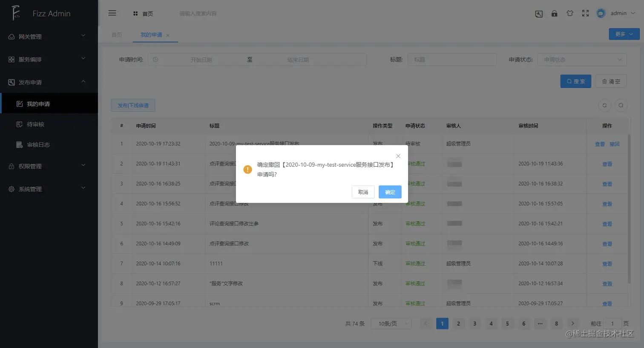Select 审核日志 in sidebar
Screen dimensions: 644x348
click(49, 145)
